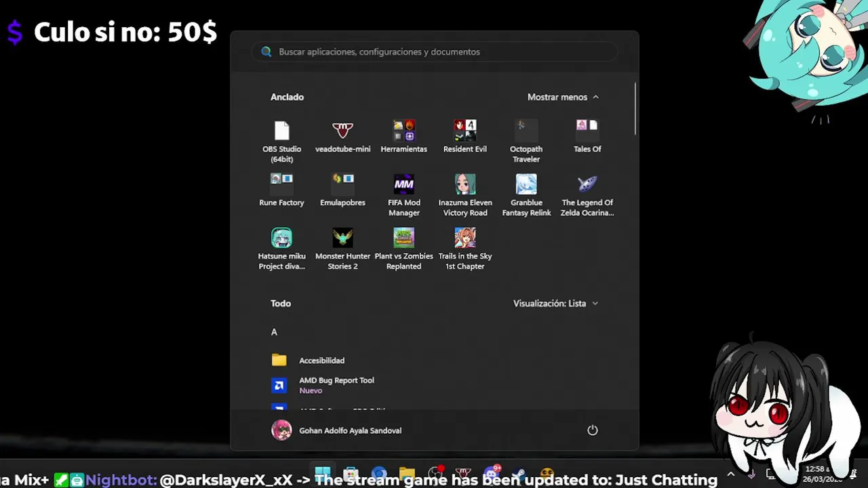Click the power button icon
The image size is (868, 488).
[x=592, y=430]
